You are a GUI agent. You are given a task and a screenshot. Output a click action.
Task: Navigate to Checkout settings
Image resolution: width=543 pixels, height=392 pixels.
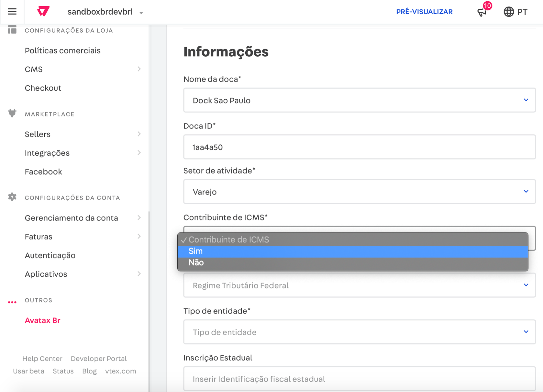coord(43,88)
